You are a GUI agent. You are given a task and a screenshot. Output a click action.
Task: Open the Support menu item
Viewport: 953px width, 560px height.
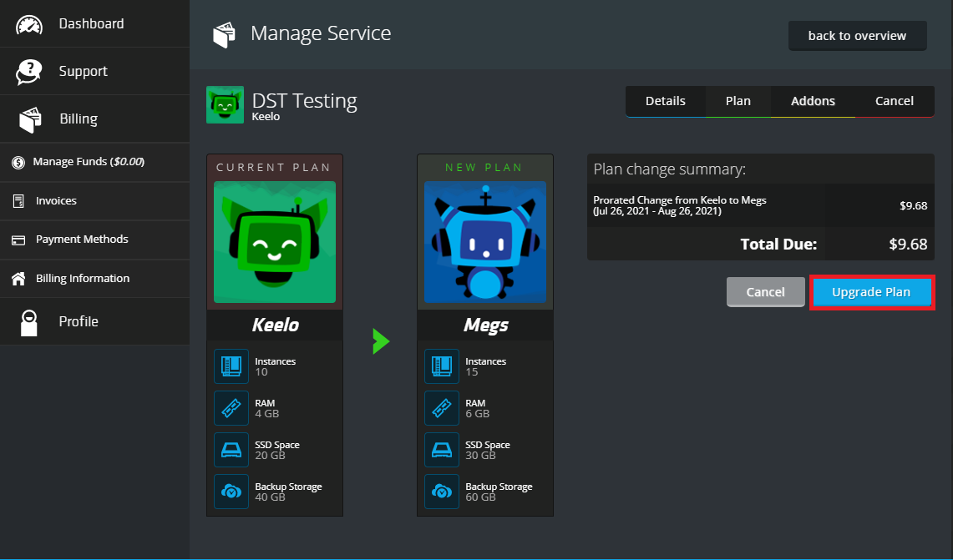(x=95, y=71)
